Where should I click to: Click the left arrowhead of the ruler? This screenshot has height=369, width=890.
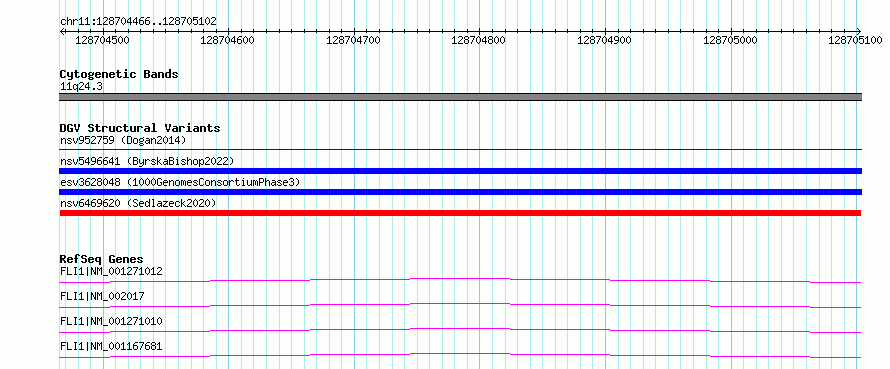(62, 31)
